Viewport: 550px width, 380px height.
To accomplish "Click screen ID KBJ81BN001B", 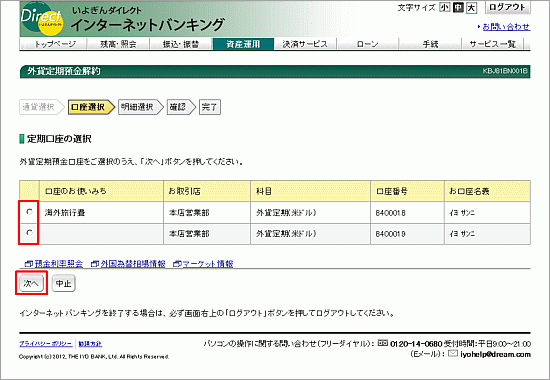I will point(505,71).
